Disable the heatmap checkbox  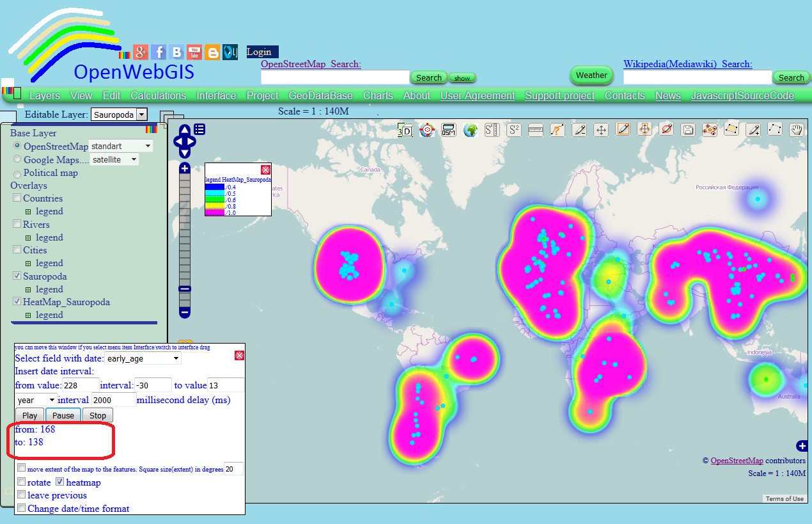click(x=59, y=482)
